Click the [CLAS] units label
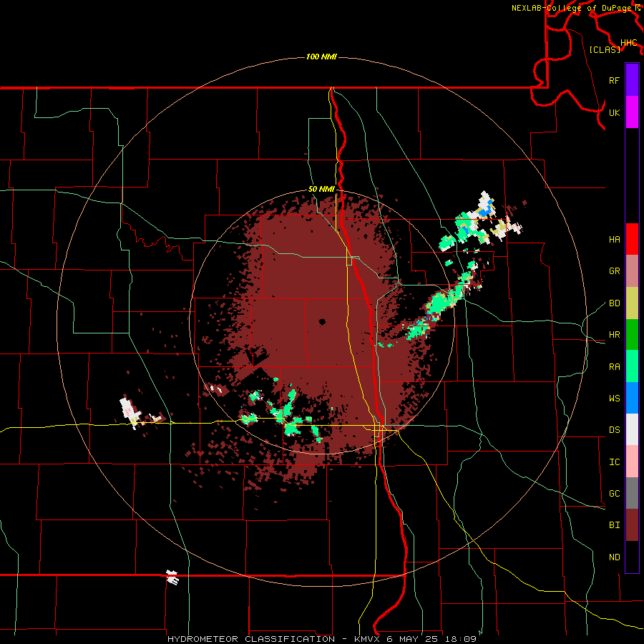This screenshot has width=644, height=644. click(605, 49)
